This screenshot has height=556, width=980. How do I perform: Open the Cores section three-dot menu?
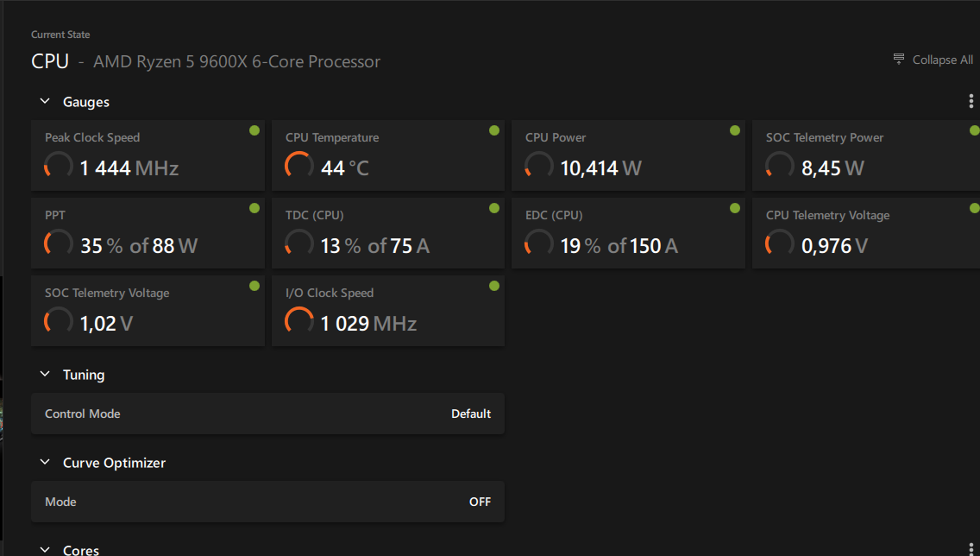(x=972, y=549)
